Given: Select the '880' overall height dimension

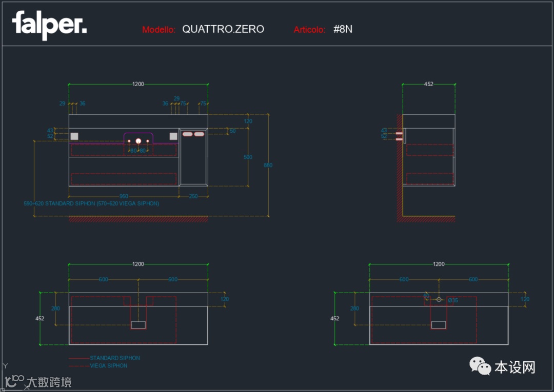Looking at the screenshot, I should (x=268, y=165).
